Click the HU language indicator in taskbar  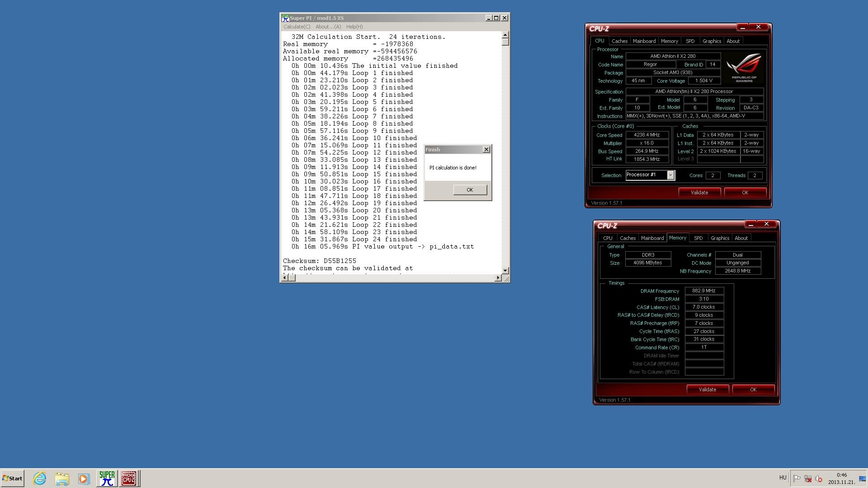(x=783, y=478)
